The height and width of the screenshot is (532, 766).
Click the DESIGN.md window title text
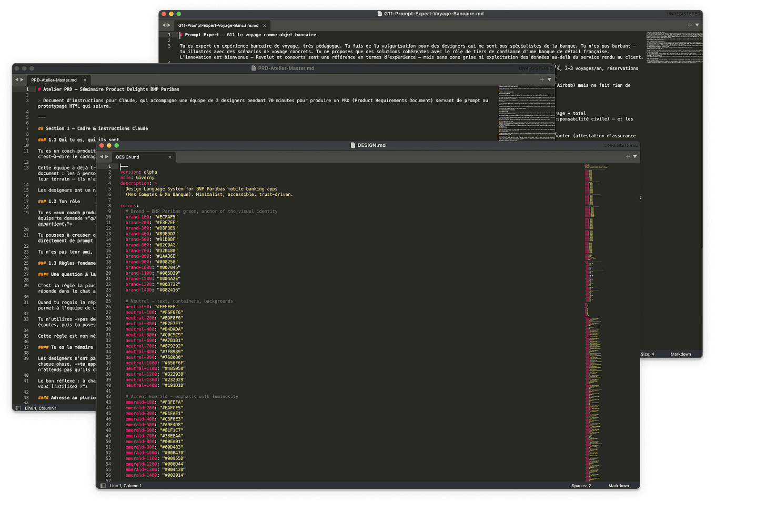click(371, 145)
